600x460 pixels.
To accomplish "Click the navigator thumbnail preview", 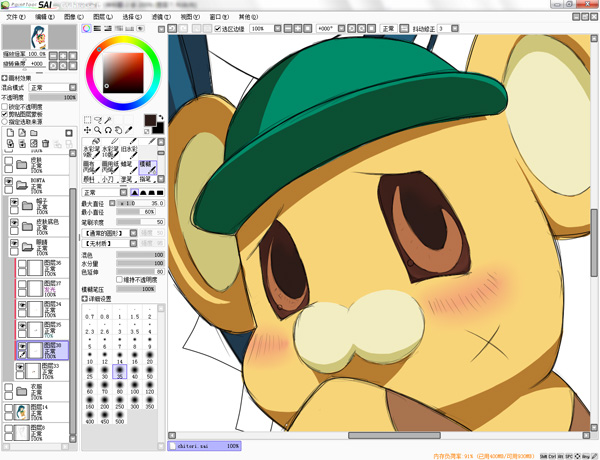I will 40,36.
